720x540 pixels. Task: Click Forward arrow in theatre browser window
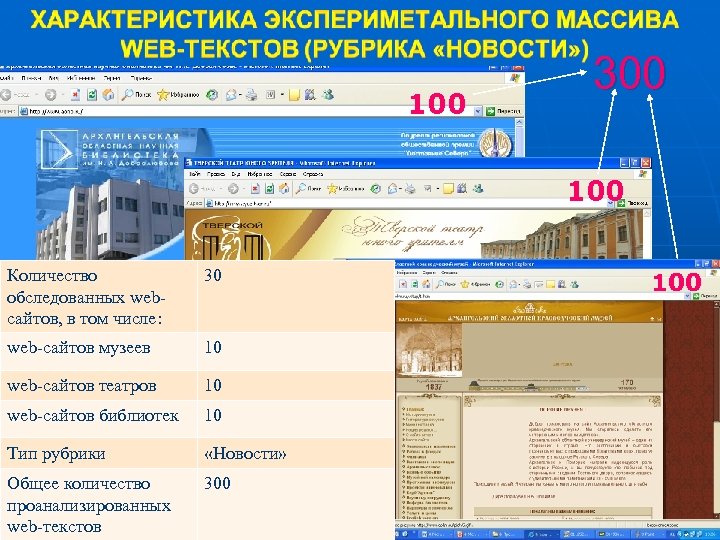point(233,189)
